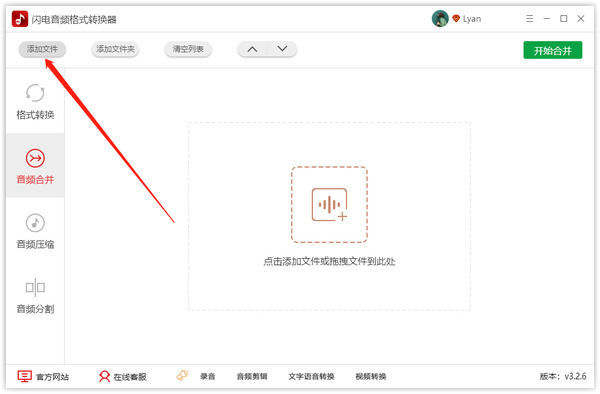Open the 文字语音转换 text-to-speech link
This screenshot has width=600, height=394.
pyautogui.click(x=311, y=376)
